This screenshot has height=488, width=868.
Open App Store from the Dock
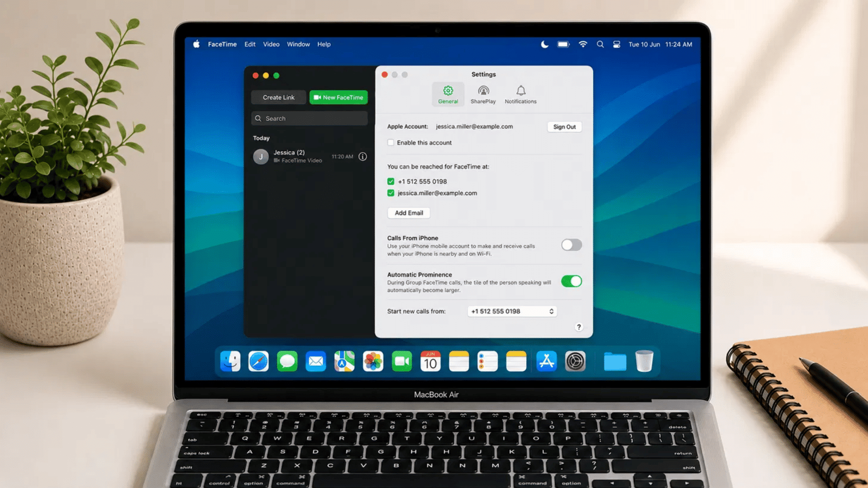coord(547,361)
